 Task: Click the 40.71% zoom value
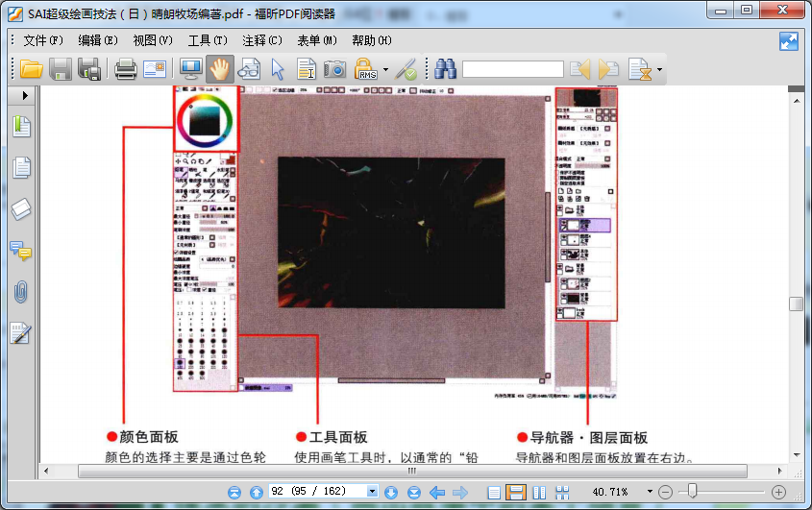click(610, 492)
